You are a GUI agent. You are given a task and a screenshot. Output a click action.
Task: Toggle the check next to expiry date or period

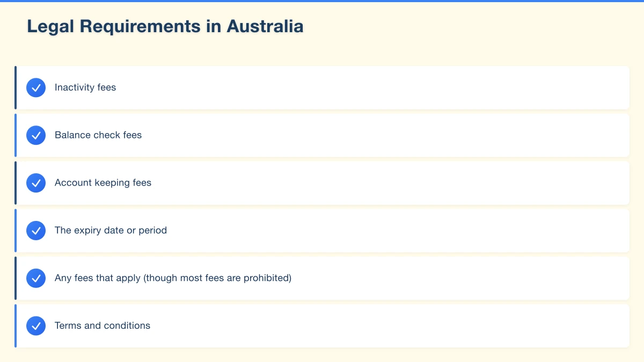click(36, 231)
